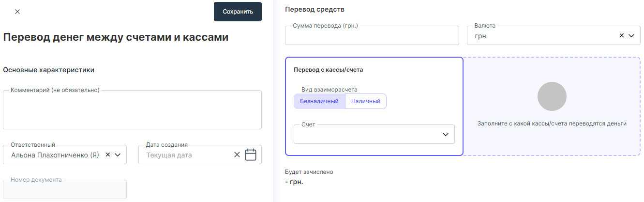This screenshot has width=644, height=202.
Task: Click the Номер документа field
Action: [x=65, y=190]
